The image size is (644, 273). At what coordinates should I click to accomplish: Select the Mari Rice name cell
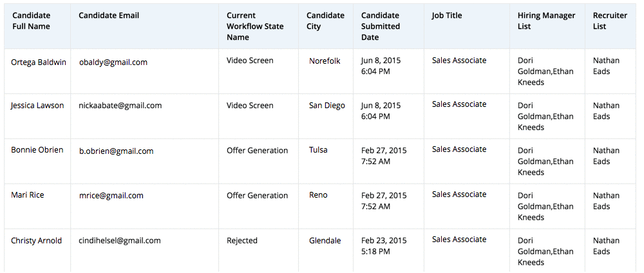28,195
